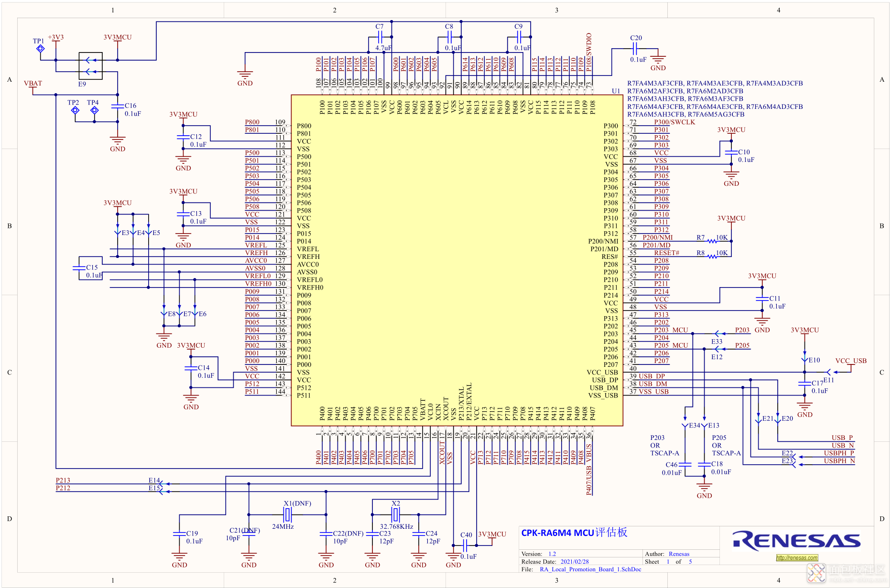Open the http://renesas.com link

pos(797,558)
